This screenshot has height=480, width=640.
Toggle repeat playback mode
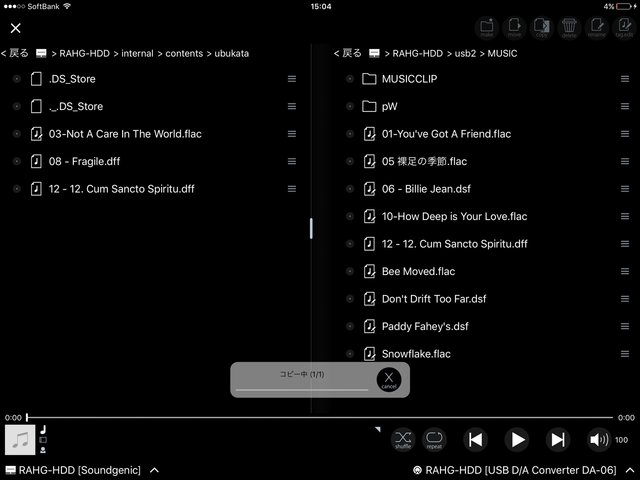434,439
